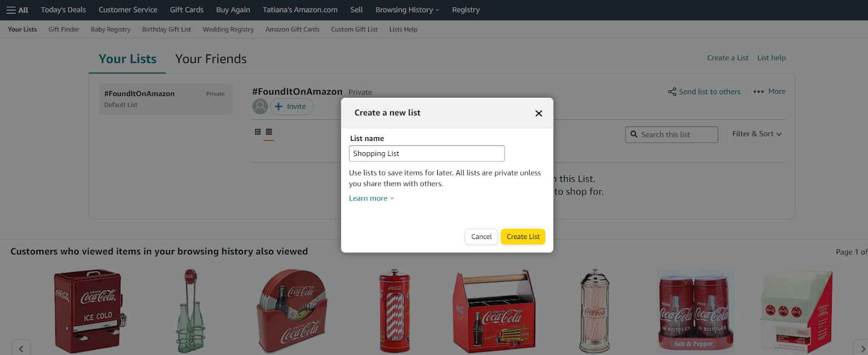
Task: Select the #FoundItOnAmazon default list entry
Action: point(165,99)
